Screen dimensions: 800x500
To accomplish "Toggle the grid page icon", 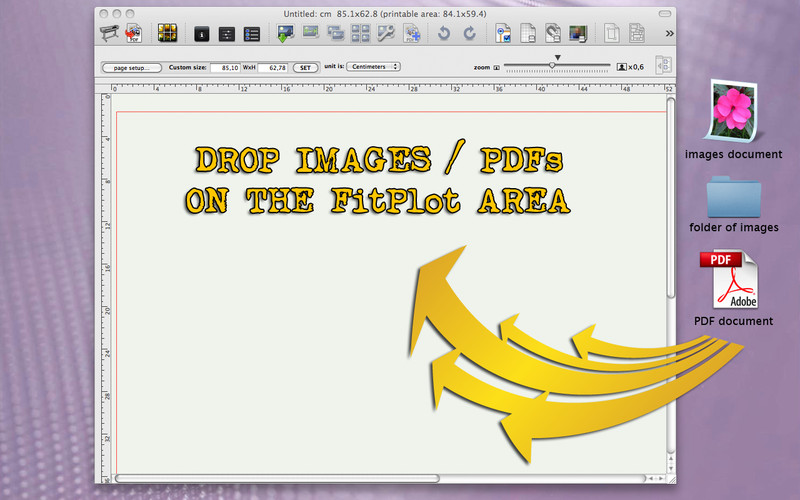I will click(x=528, y=34).
